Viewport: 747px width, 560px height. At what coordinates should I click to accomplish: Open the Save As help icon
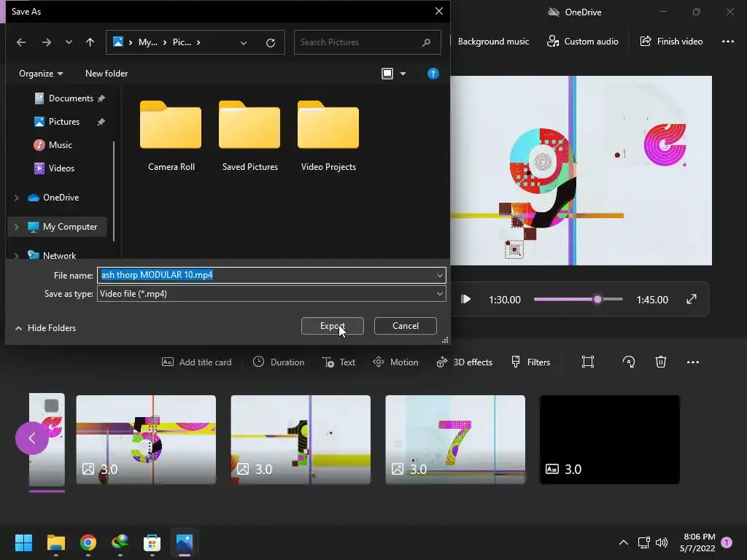coord(433,74)
